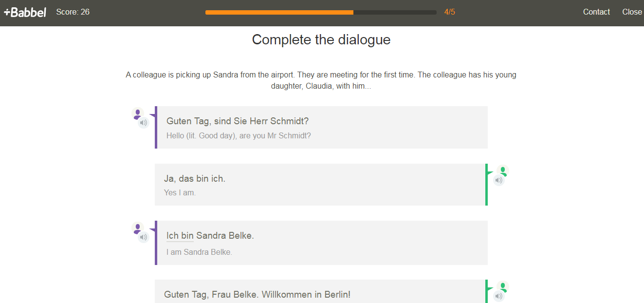Select the 'Guten Tag, sind Sie Herr Schmidt?' bubble
Screen dimensions: 644x303
click(321, 127)
